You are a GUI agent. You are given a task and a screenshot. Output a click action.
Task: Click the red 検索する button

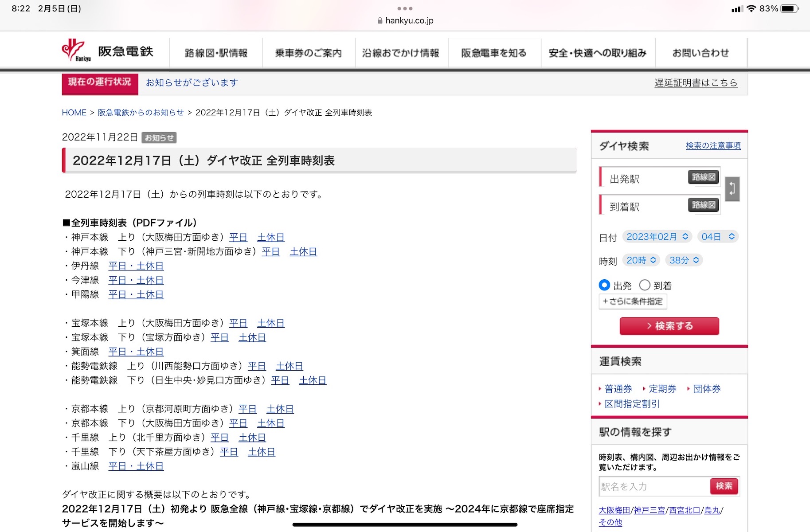(669, 326)
